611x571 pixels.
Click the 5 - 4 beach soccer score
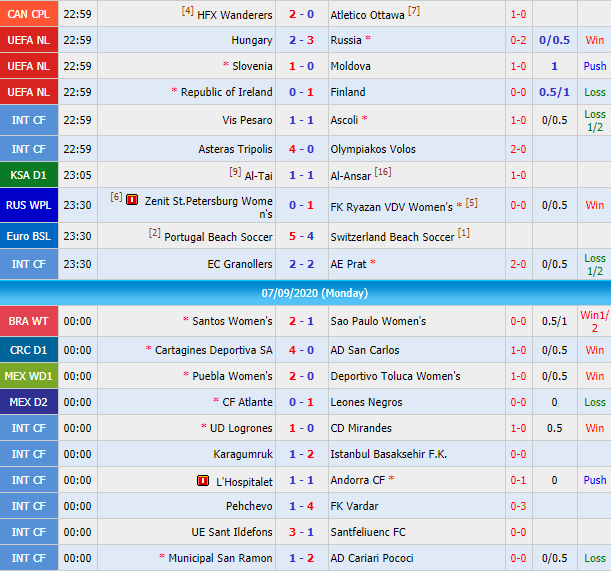click(x=301, y=236)
